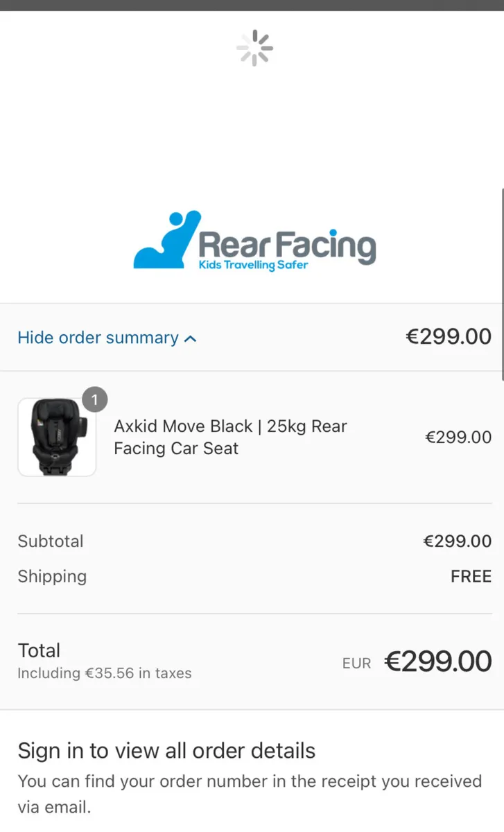Click 'Hide order summary' to collapse details
Viewport: 504px width, 832px height.
pyautogui.click(x=97, y=338)
